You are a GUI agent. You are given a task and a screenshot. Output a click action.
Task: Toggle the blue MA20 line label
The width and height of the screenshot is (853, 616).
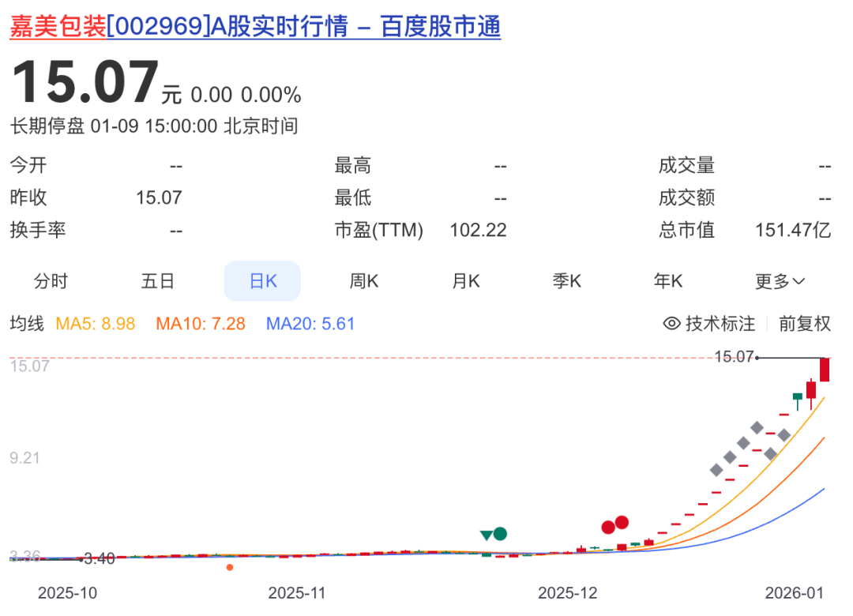point(310,324)
